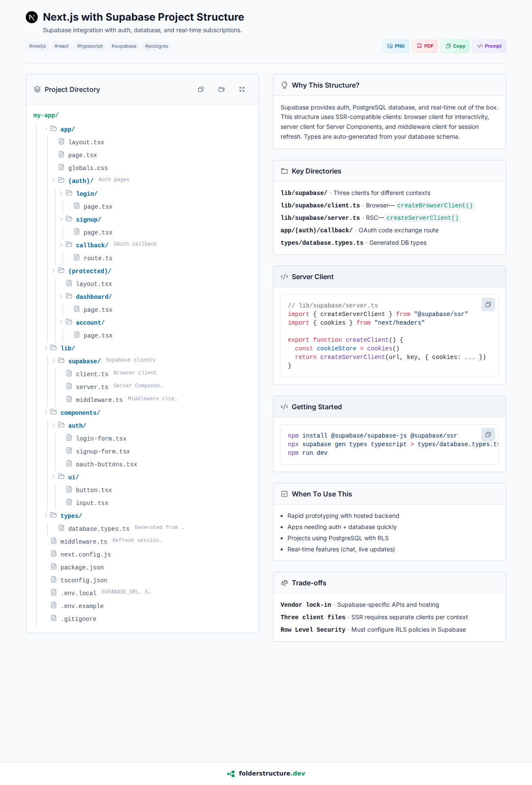The height and width of the screenshot is (785, 532).
Task: Expand Project Directory to fullscreen
Action: pyautogui.click(x=242, y=89)
